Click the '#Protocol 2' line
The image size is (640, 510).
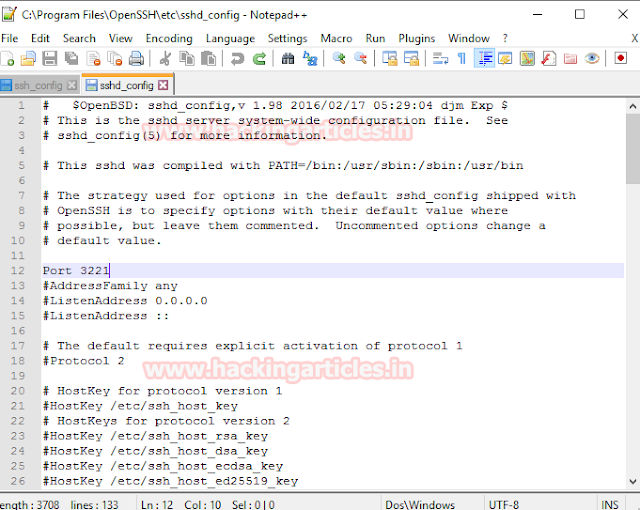84,361
